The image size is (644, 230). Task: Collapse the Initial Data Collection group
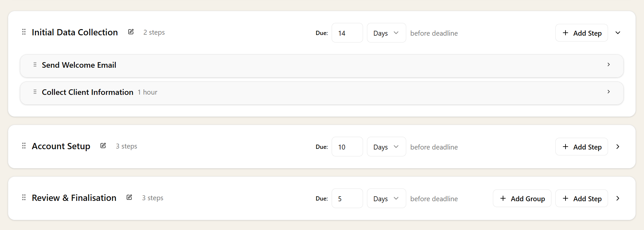click(x=618, y=33)
